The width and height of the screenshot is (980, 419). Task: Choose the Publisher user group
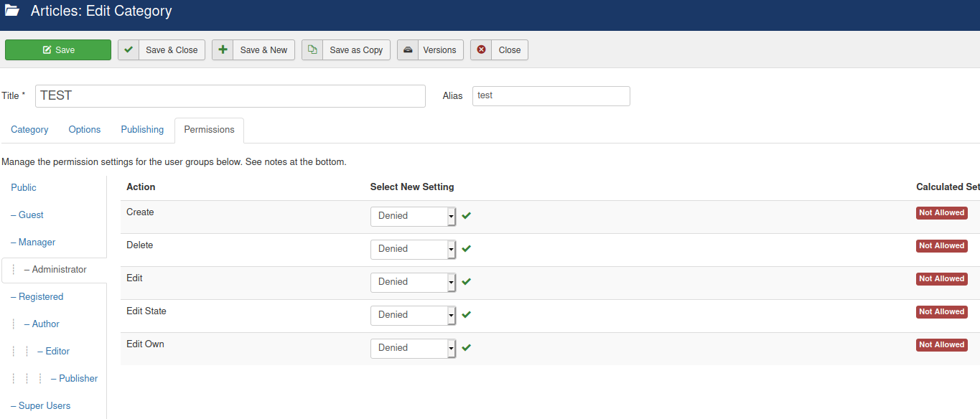click(x=78, y=378)
